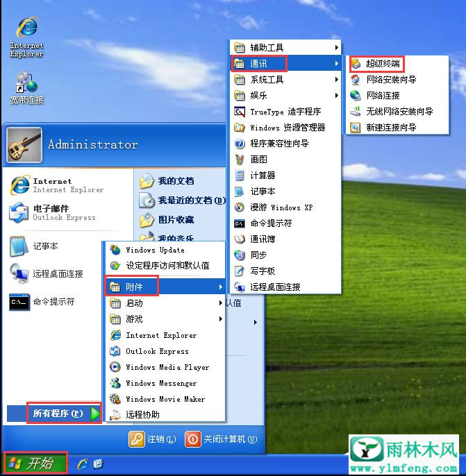
Task: Open 通讯簿 address book
Action: (285, 239)
